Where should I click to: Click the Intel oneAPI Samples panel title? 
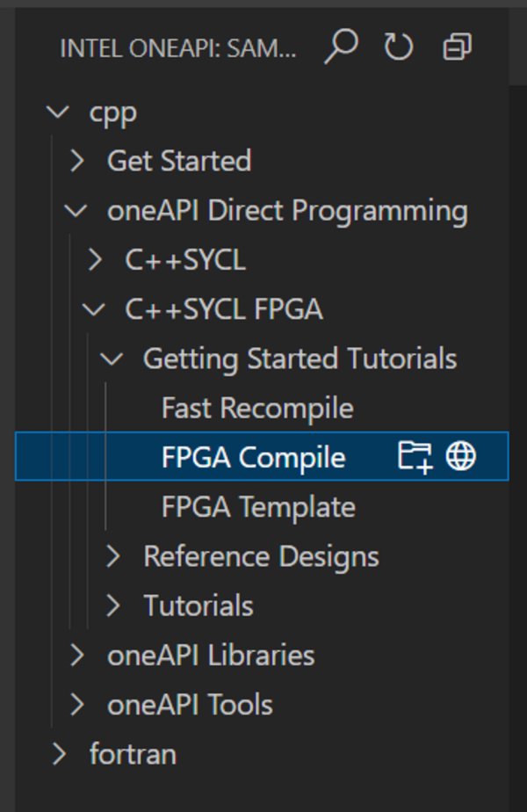(x=177, y=48)
